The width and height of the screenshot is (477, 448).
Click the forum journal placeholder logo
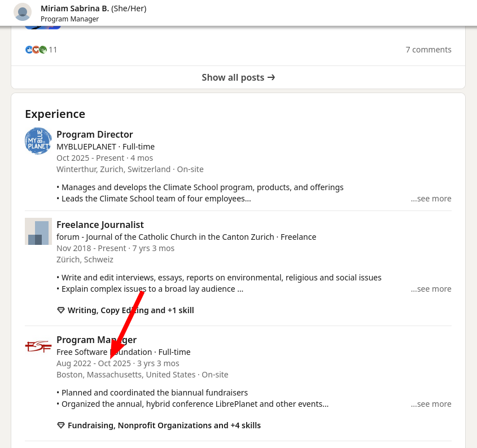pyautogui.click(x=38, y=231)
